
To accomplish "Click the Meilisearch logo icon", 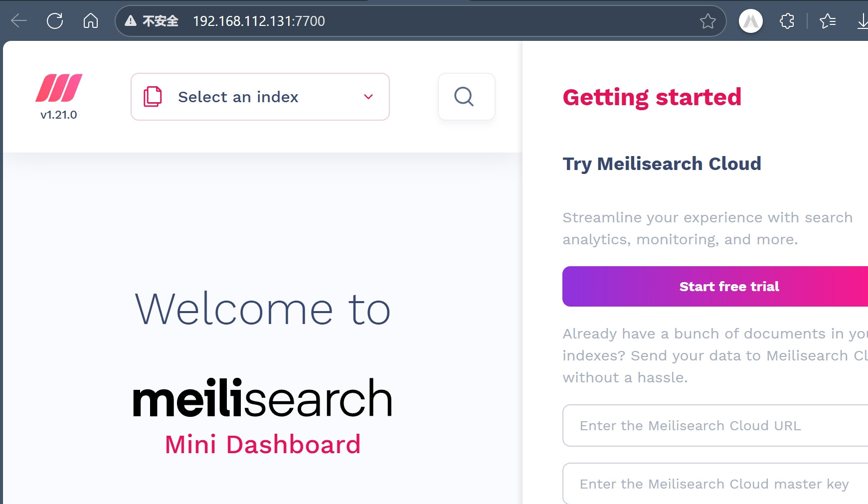I will [x=59, y=88].
